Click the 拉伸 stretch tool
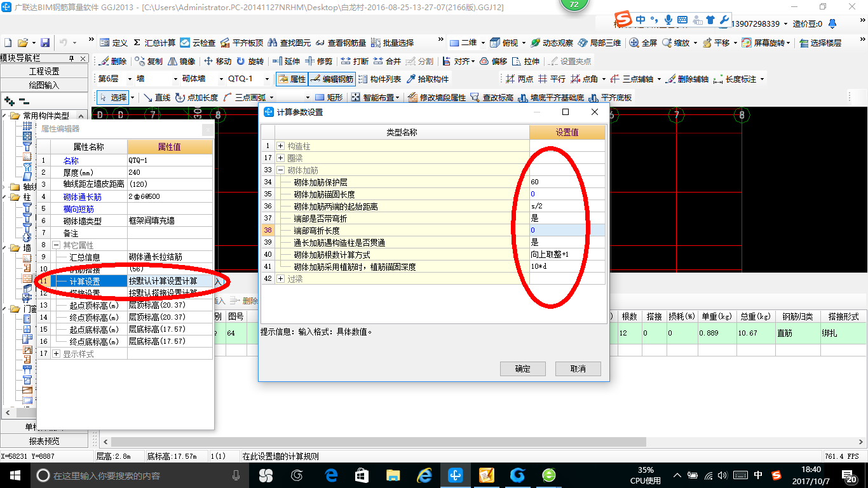Viewport: 868px width, 488px height. 526,61
